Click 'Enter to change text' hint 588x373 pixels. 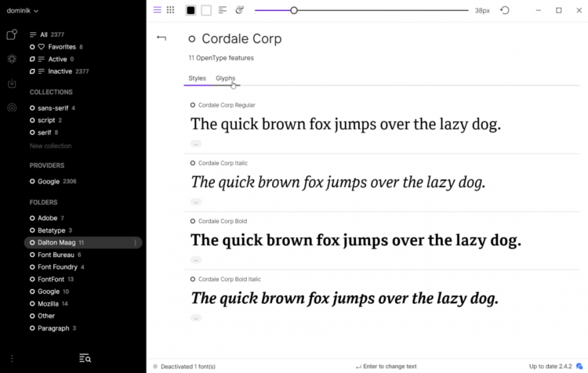pos(390,366)
